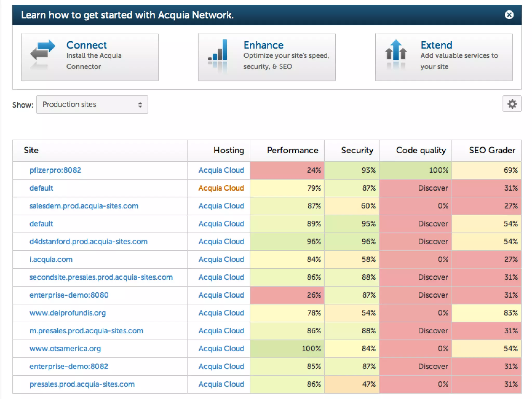The height and width of the screenshot is (399, 532).
Task: Dismiss the Acquia Network getting started banner
Action: [x=509, y=15]
